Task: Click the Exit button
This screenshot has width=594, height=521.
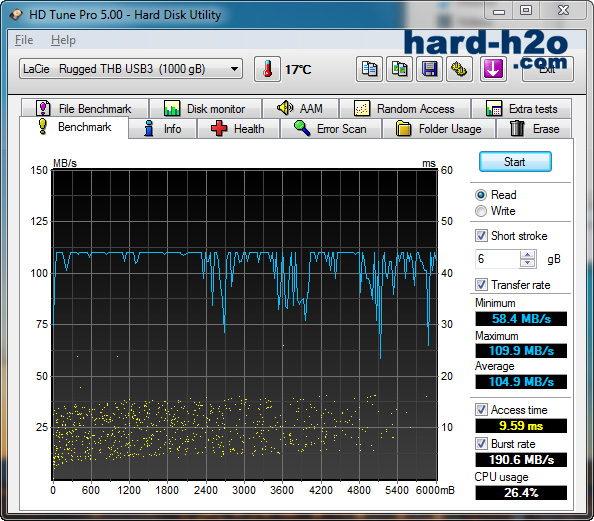Action: pos(547,69)
